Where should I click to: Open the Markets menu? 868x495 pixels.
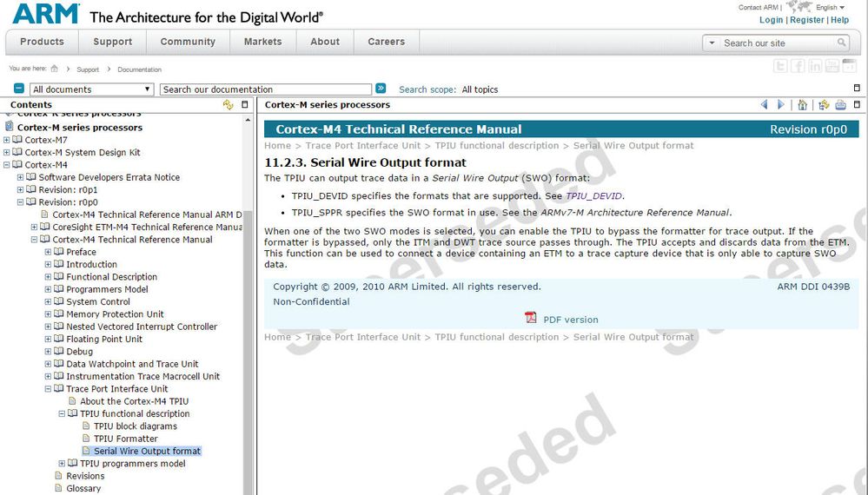pyautogui.click(x=263, y=42)
